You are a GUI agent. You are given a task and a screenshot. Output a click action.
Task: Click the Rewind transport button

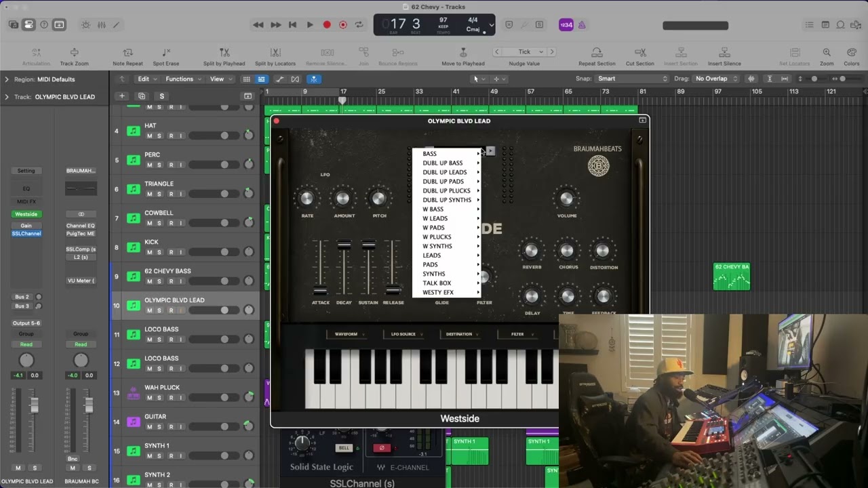[258, 25]
